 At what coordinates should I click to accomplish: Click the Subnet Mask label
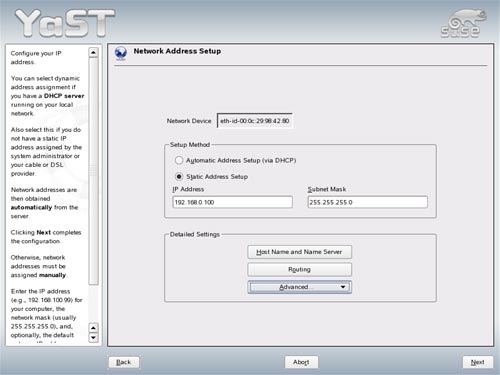tap(327, 189)
